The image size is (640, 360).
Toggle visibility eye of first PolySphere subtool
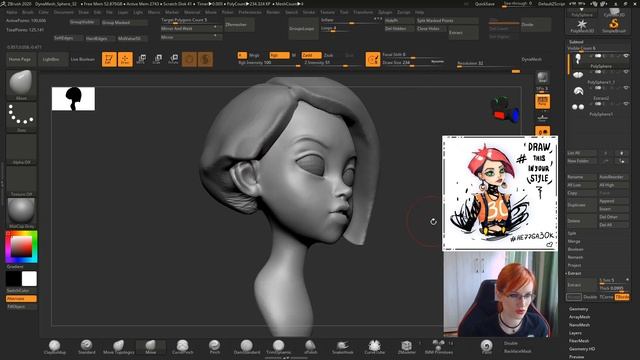click(626, 56)
